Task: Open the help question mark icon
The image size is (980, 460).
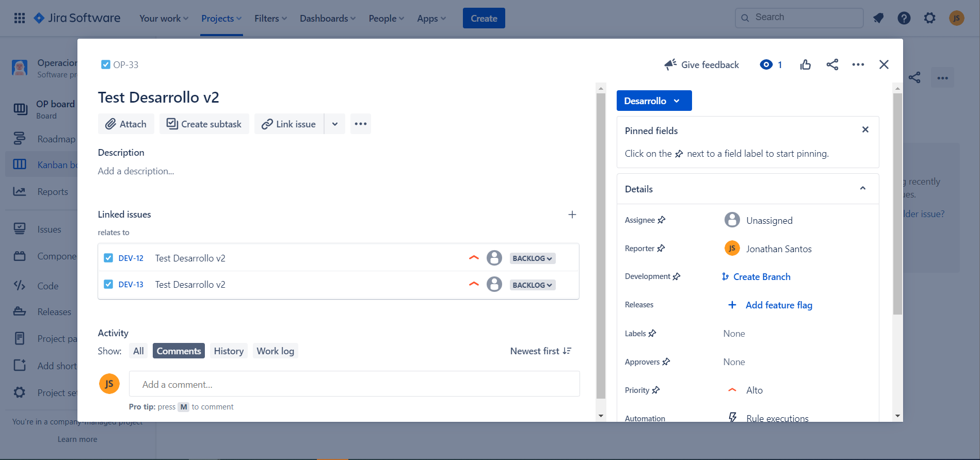Action: tap(904, 18)
